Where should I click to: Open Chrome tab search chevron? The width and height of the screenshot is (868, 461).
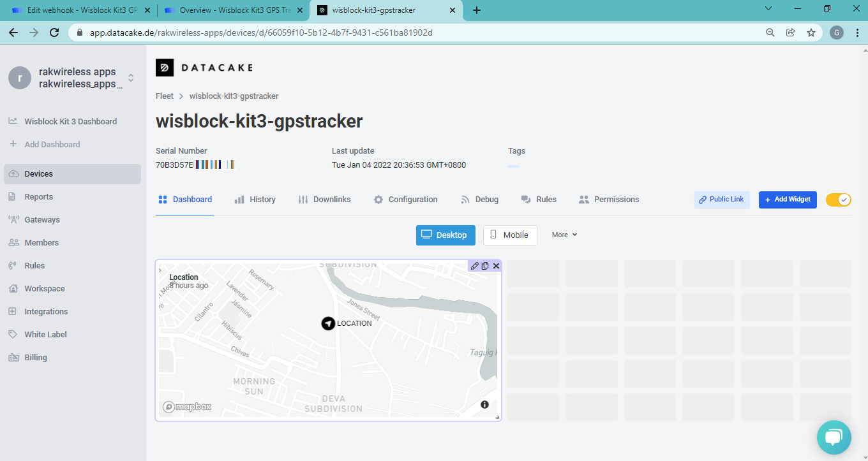coord(768,10)
